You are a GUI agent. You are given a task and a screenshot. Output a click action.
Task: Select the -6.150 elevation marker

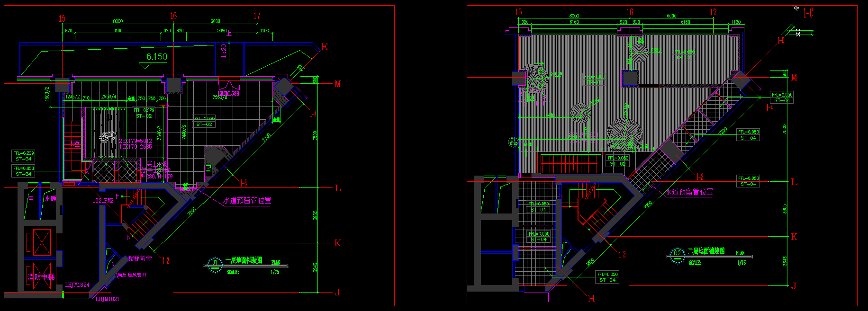coord(154,57)
